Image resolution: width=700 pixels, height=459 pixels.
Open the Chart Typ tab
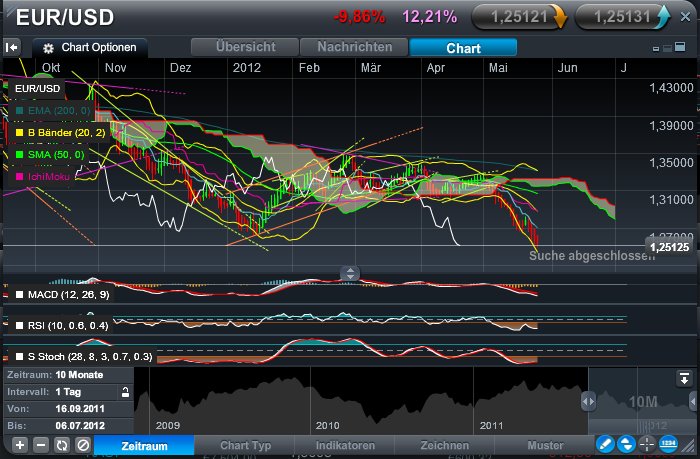tap(245, 446)
